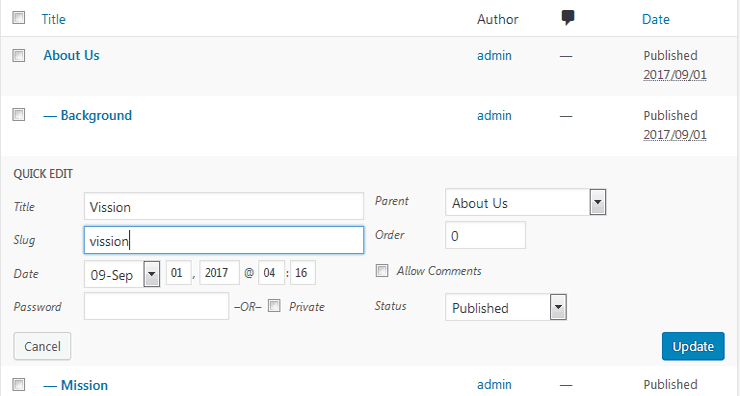Screen dimensions: 740x396
Task: Open the month dropdown showing 09-Sep
Action: [122, 274]
